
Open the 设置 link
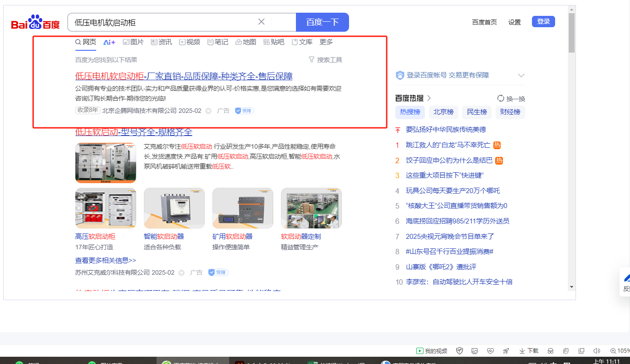pos(515,22)
